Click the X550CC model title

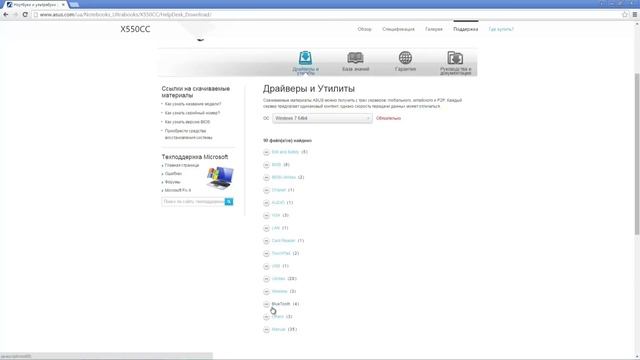135,29
